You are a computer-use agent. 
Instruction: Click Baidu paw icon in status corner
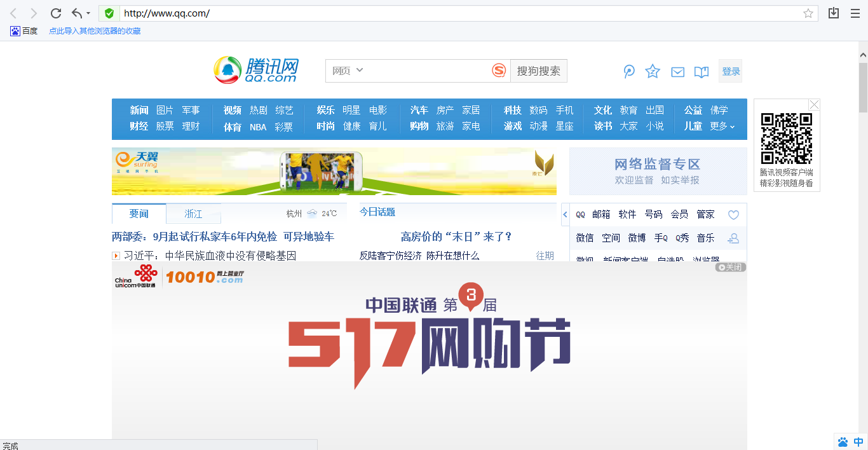tap(843, 442)
